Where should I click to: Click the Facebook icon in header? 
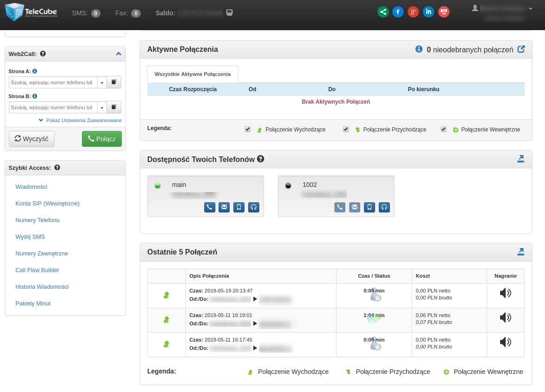tap(398, 12)
